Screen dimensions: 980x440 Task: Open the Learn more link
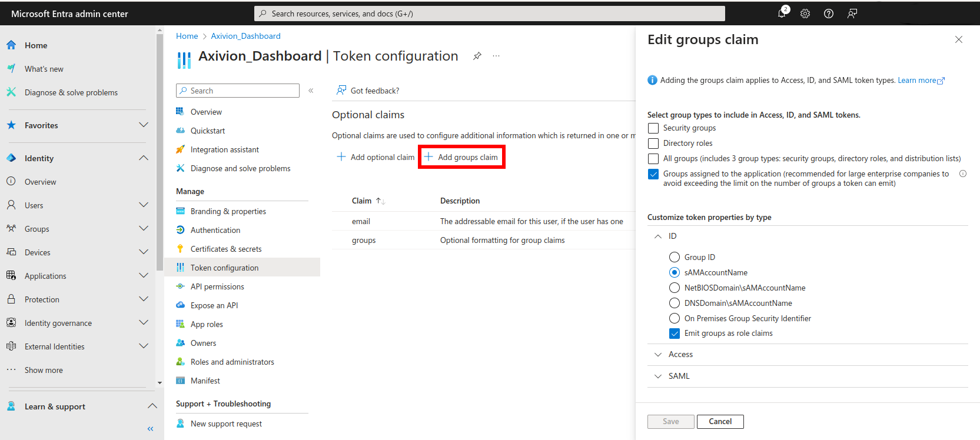[x=921, y=81]
